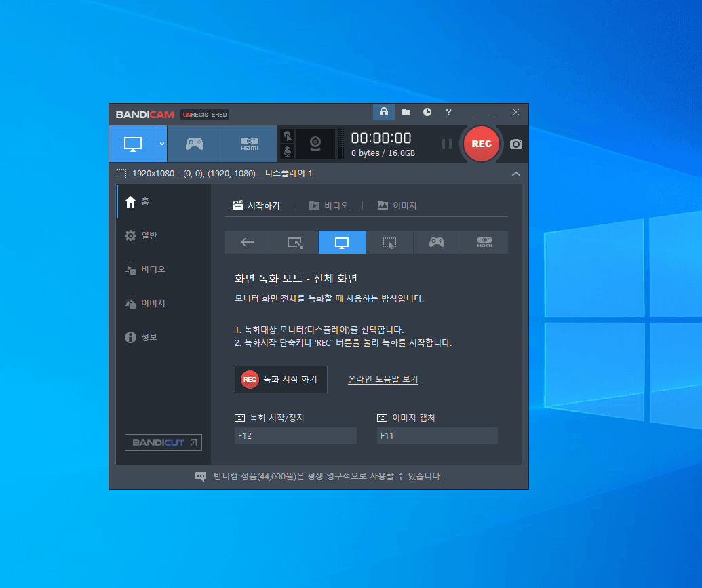Click the 0 bytes / 16.0GB storage text

[383, 153]
